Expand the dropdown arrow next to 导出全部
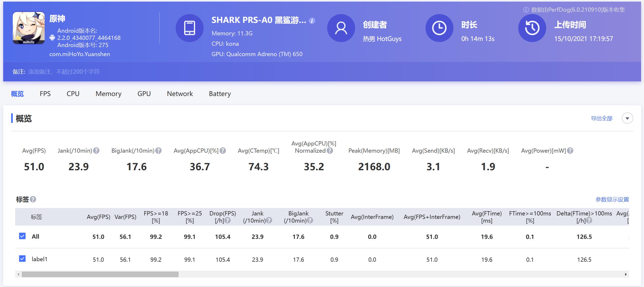This screenshot has width=644, height=287. [x=627, y=118]
